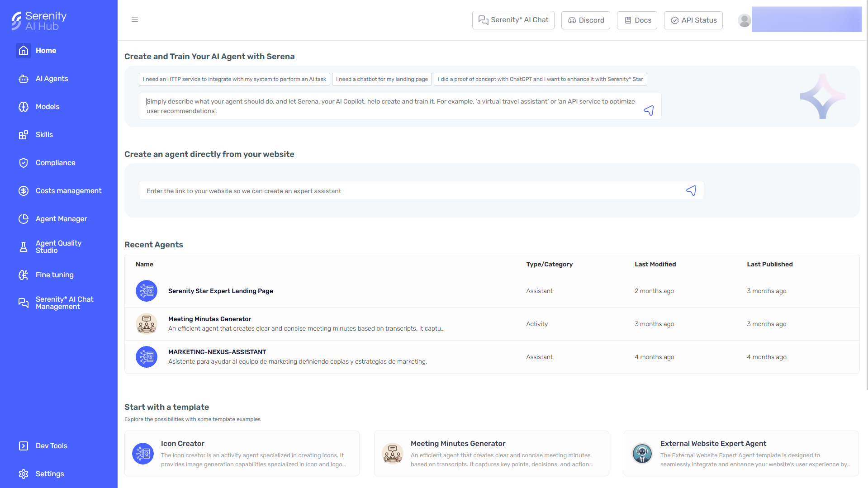This screenshot has height=488, width=868.
Task: Go to Models in the sidebar
Action: point(47,107)
